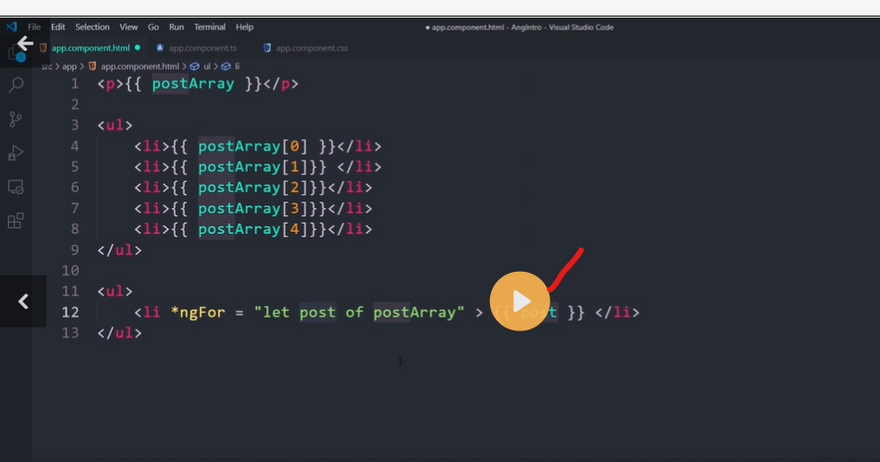
Task: Open the Remote Explorer view
Action: click(x=16, y=187)
